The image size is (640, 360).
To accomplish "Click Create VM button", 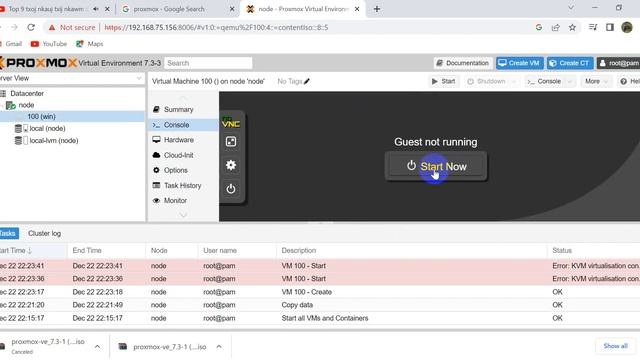I will (x=520, y=63).
